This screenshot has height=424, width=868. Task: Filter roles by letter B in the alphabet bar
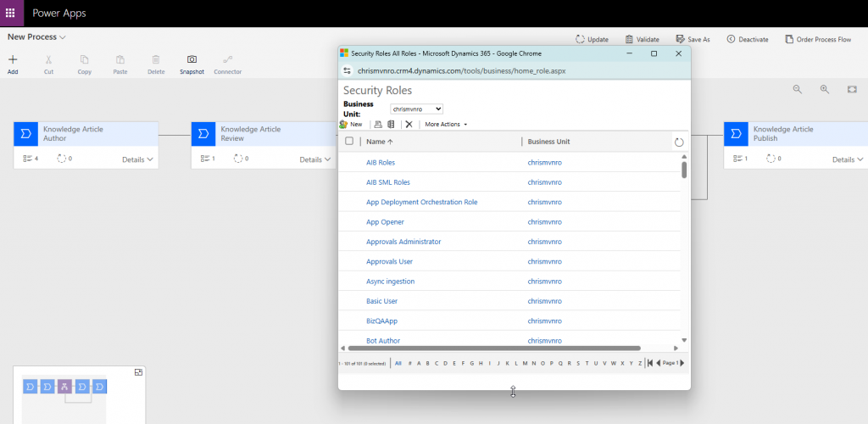coord(427,363)
